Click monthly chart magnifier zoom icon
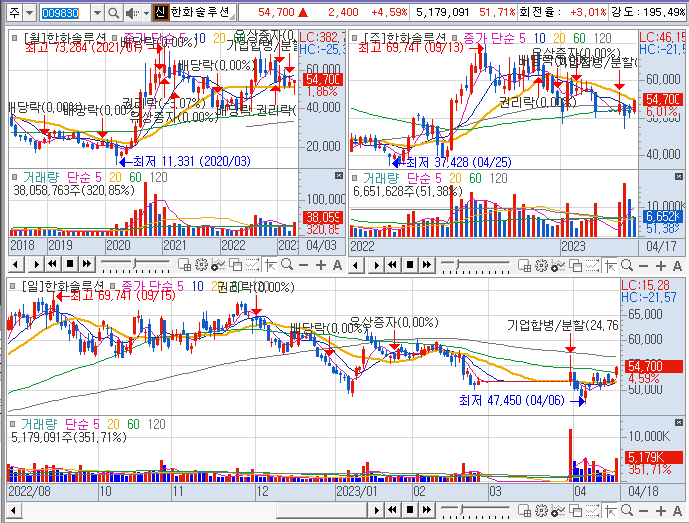 tap(287, 265)
